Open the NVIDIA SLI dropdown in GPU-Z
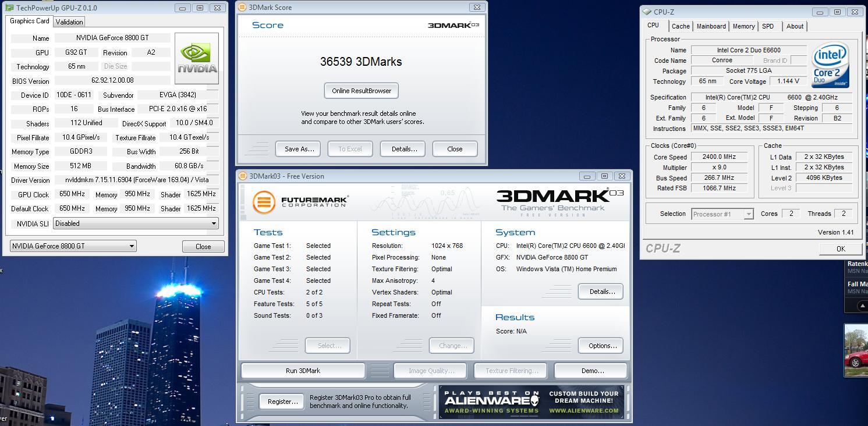This screenshot has width=868, height=426. (136, 223)
